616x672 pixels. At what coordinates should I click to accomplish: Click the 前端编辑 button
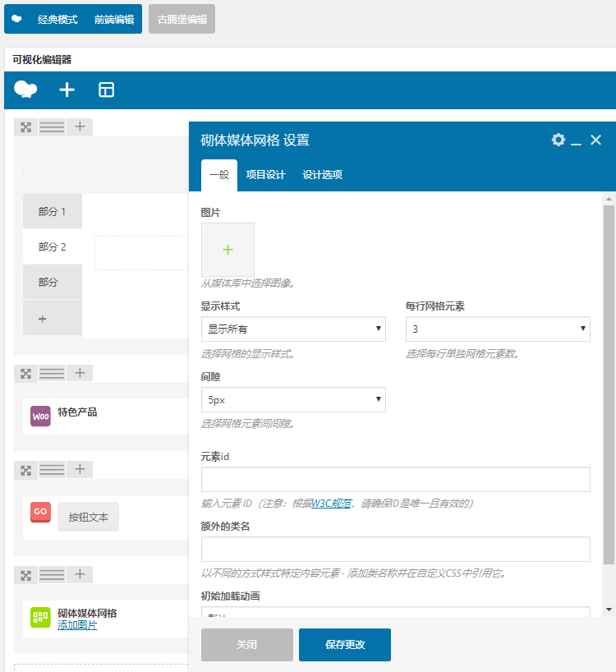point(114,19)
